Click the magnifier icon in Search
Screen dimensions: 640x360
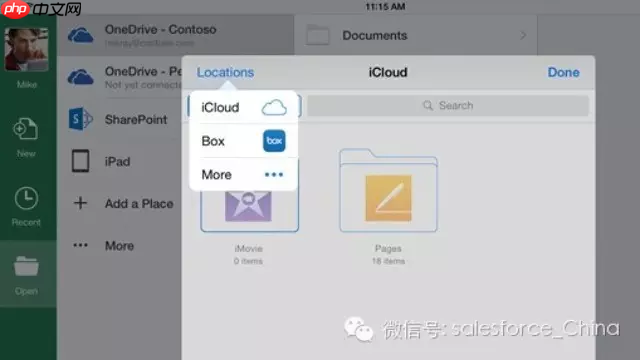(x=428, y=106)
